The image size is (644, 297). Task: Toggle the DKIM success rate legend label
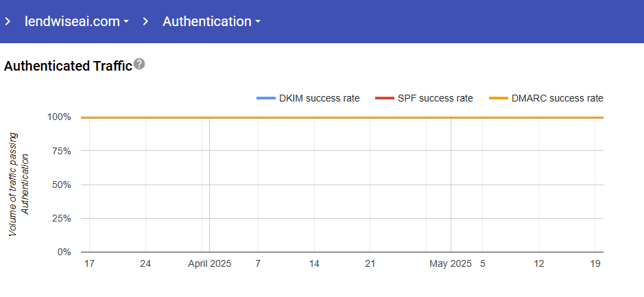click(x=319, y=98)
